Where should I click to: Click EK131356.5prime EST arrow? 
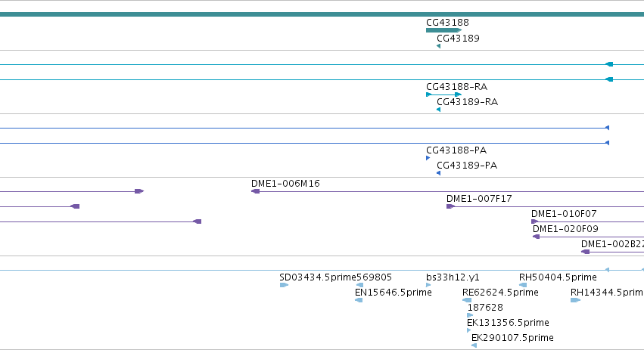tap(469, 330)
